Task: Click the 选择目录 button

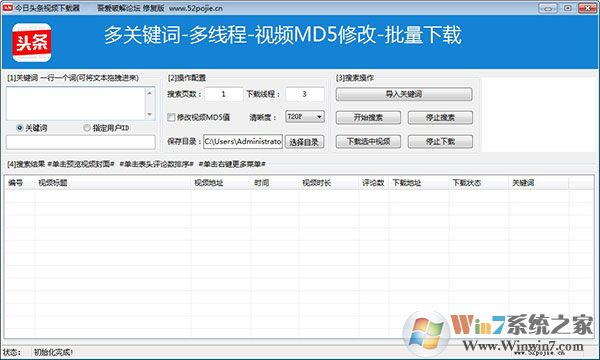Action: pyautogui.click(x=304, y=142)
